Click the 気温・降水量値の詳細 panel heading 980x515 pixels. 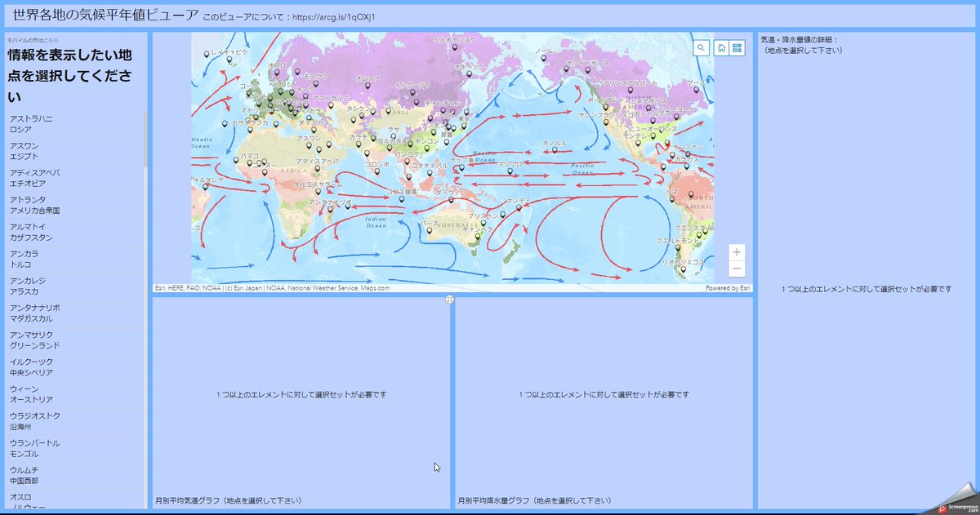click(x=800, y=39)
